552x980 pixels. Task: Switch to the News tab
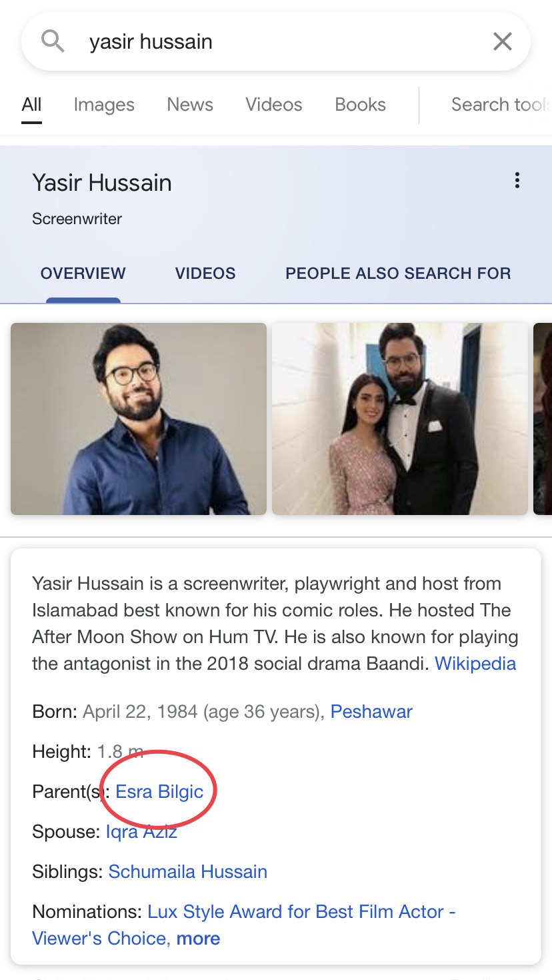click(190, 105)
